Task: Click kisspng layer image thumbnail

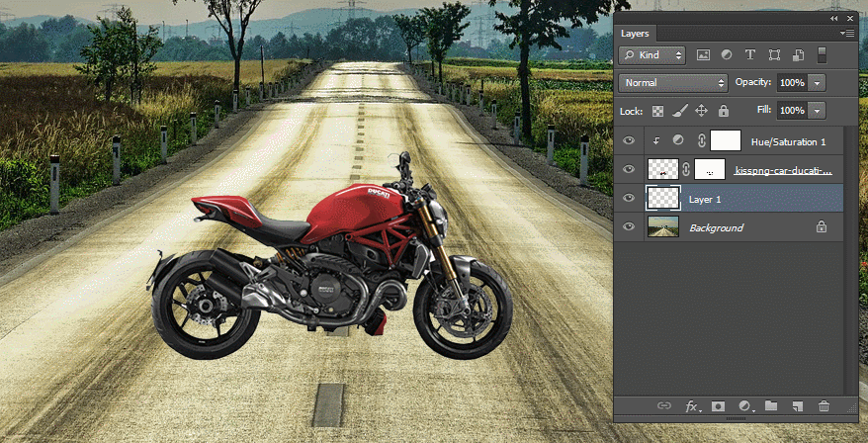Action: coord(663,169)
